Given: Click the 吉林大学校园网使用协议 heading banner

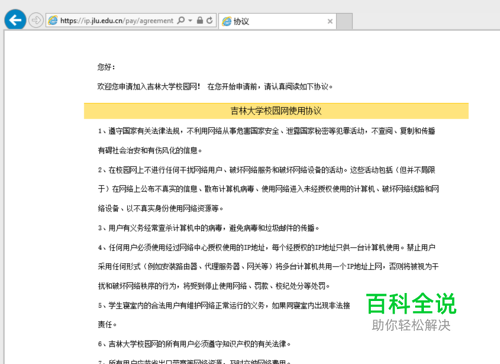Looking at the screenshot, I should point(276,111).
